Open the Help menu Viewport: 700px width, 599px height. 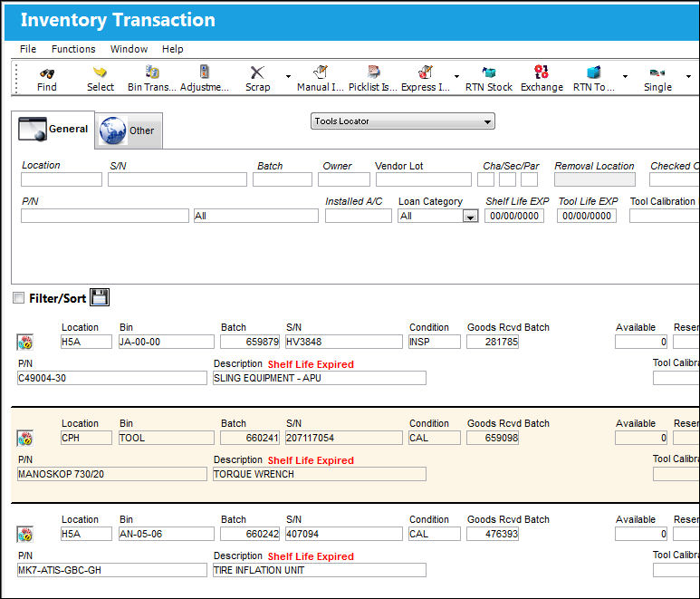tap(172, 49)
